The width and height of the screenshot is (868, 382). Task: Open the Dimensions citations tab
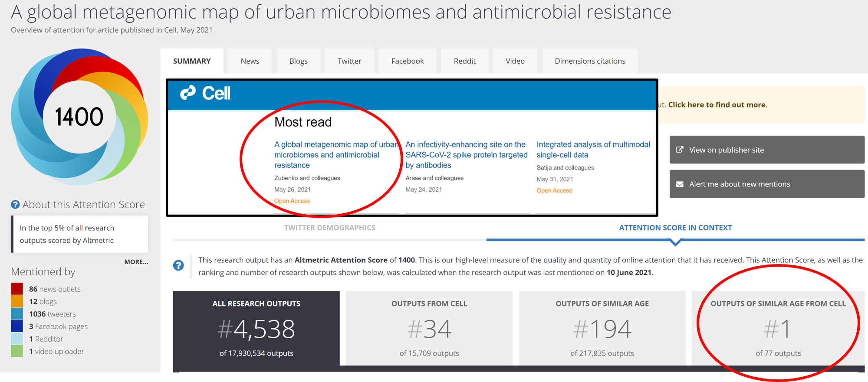(x=590, y=61)
